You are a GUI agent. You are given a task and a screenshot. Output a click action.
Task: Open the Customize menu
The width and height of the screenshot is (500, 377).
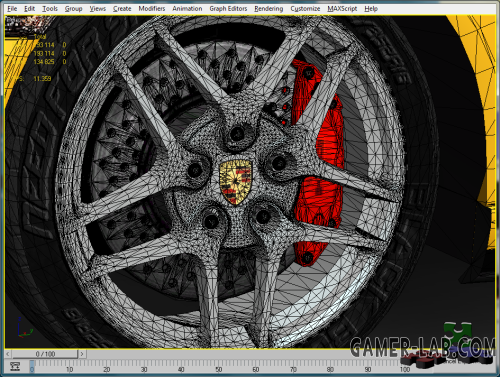(305, 9)
